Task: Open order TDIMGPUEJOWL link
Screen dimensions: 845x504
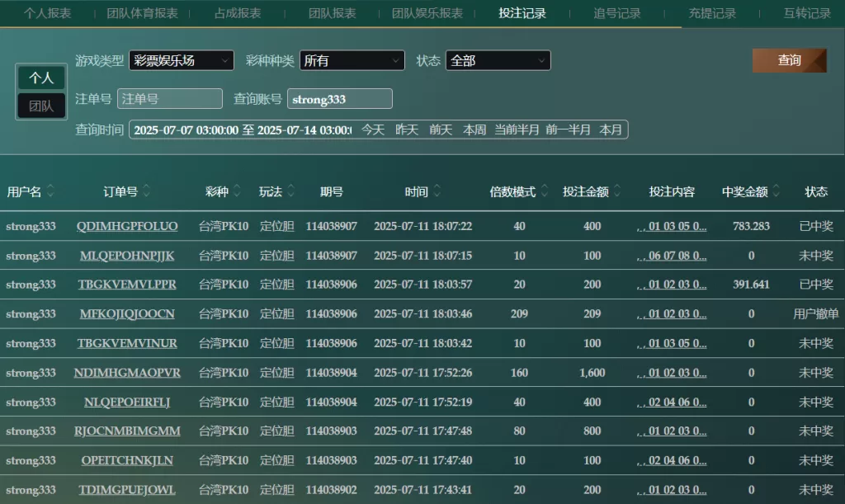Action: coord(127,490)
